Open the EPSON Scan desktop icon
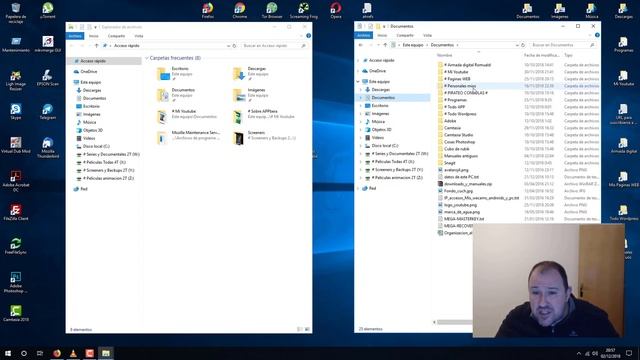640x360 pixels. (x=48, y=78)
